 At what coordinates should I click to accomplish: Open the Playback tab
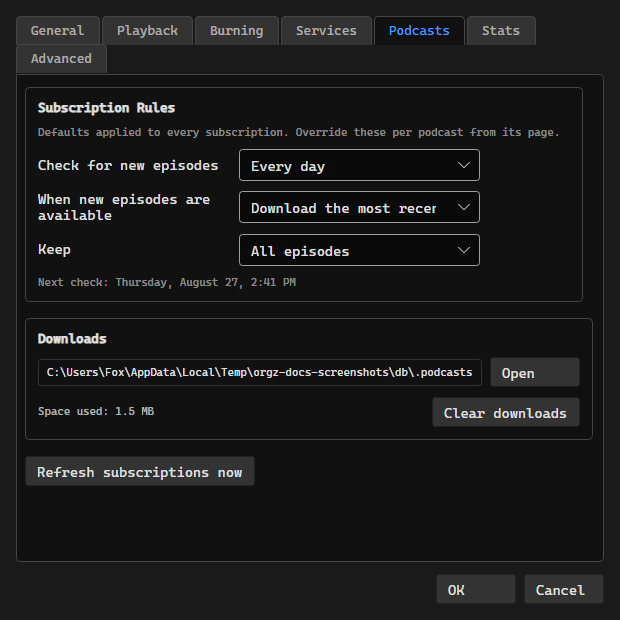coord(147,30)
